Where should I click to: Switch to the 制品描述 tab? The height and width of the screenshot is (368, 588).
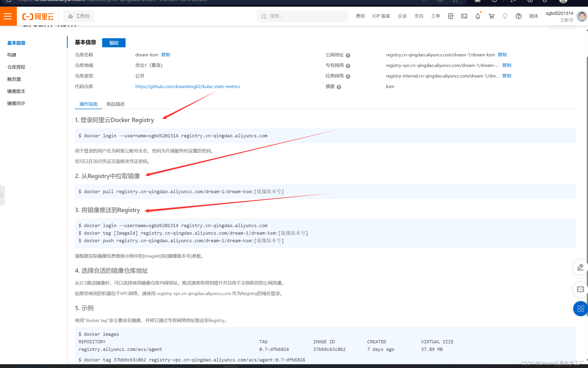click(115, 104)
